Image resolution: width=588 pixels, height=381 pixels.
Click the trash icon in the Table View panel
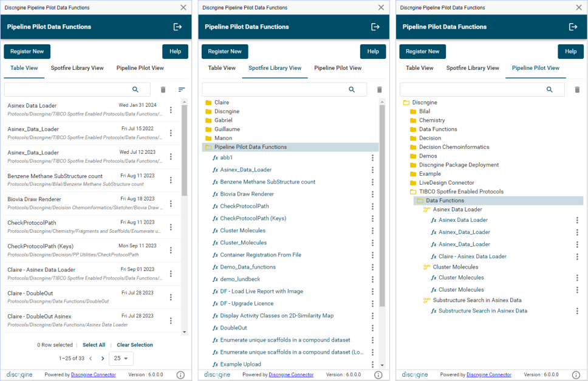[x=163, y=89]
